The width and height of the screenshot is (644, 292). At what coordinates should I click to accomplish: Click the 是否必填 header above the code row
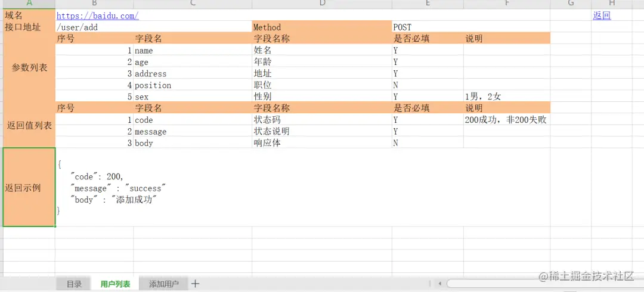pos(428,108)
